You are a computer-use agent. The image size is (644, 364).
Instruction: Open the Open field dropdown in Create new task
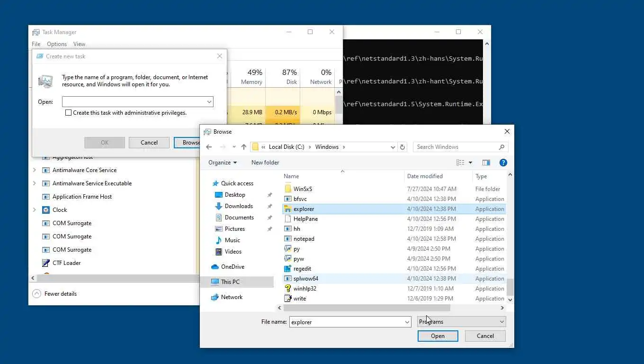pyautogui.click(x=209, y=102)
